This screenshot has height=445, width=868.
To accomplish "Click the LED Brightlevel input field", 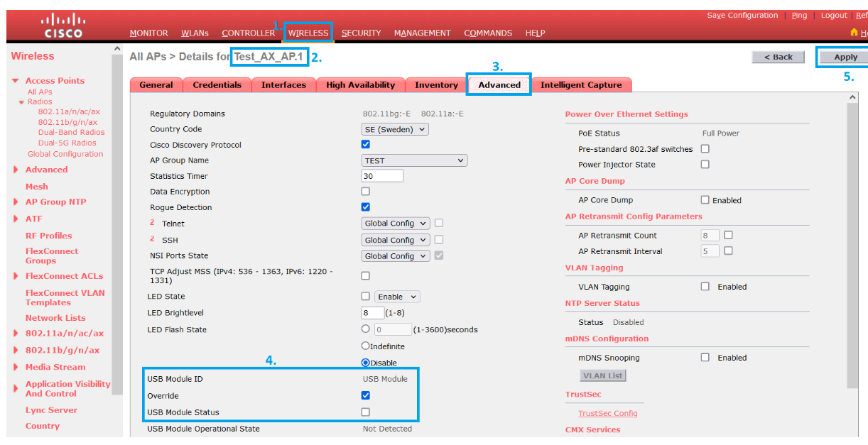I will (x=372, y=312).
